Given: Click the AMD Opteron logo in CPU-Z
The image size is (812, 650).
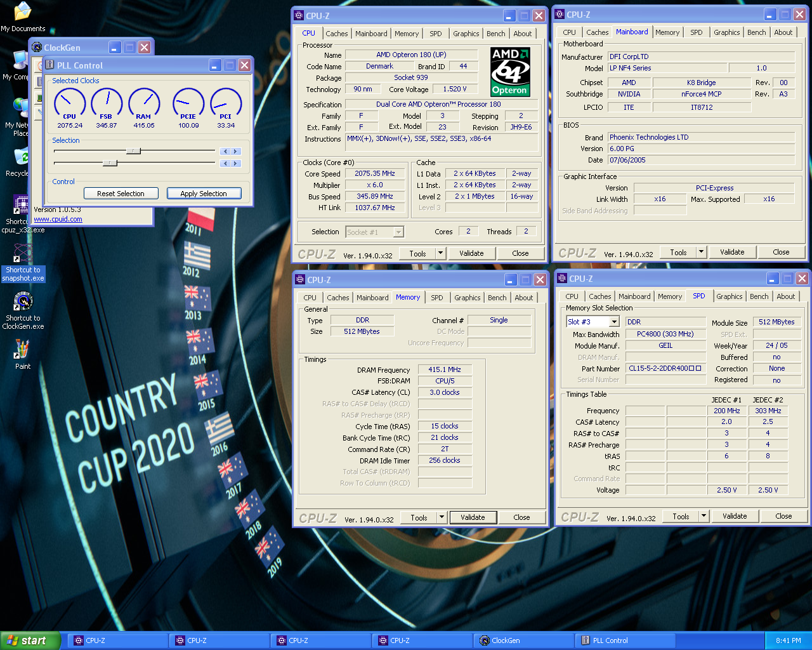Looking at the screenshot, I should 510,72.
